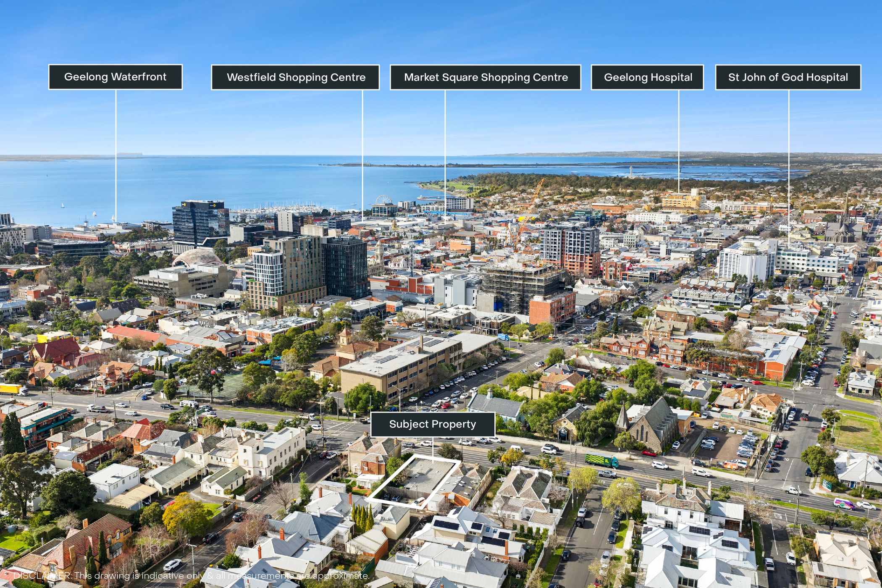Click the Geelong Hospital label
This screenshot has height=588, width=882.
[647, 77]
